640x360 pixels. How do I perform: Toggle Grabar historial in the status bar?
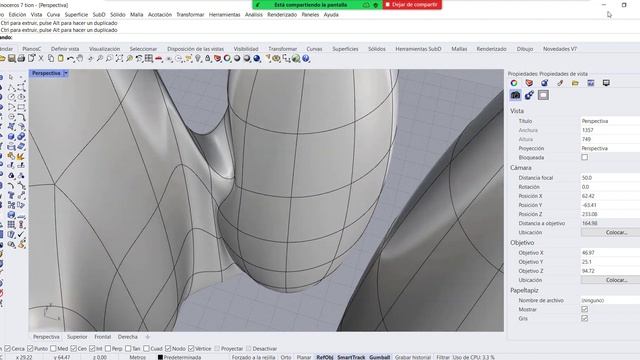coord(413,357)
